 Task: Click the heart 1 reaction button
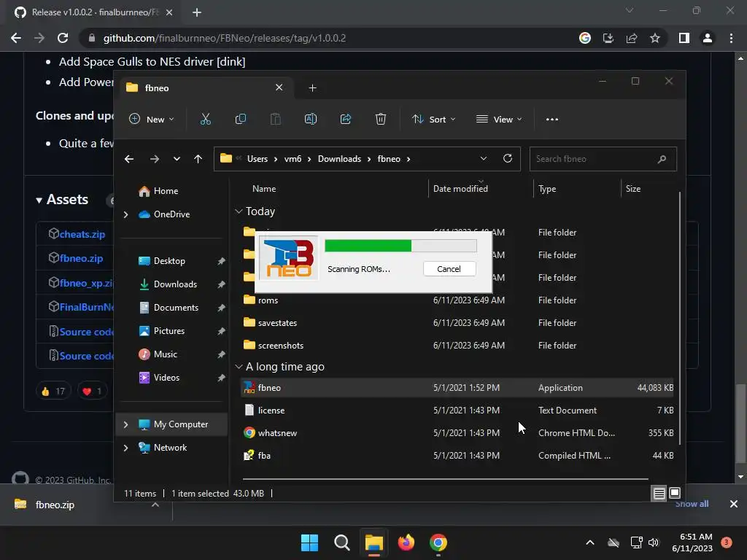click(x=93, y=392)
